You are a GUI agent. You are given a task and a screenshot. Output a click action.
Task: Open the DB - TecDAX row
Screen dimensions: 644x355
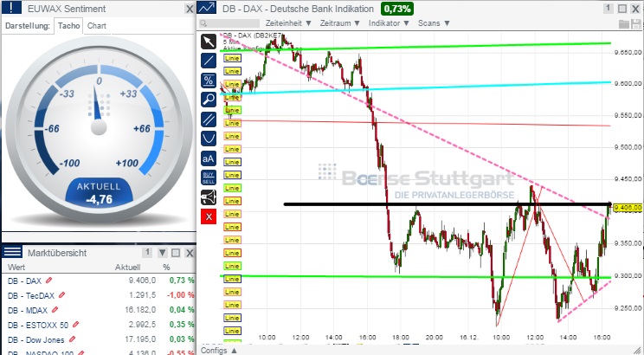[x=99, y=295]
